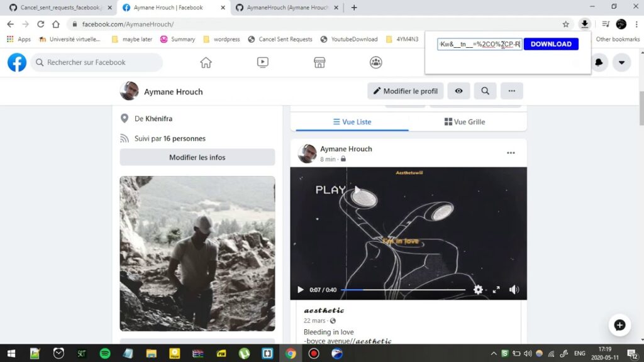
Task: Expand the video to fullscreen
Action: 496,290
